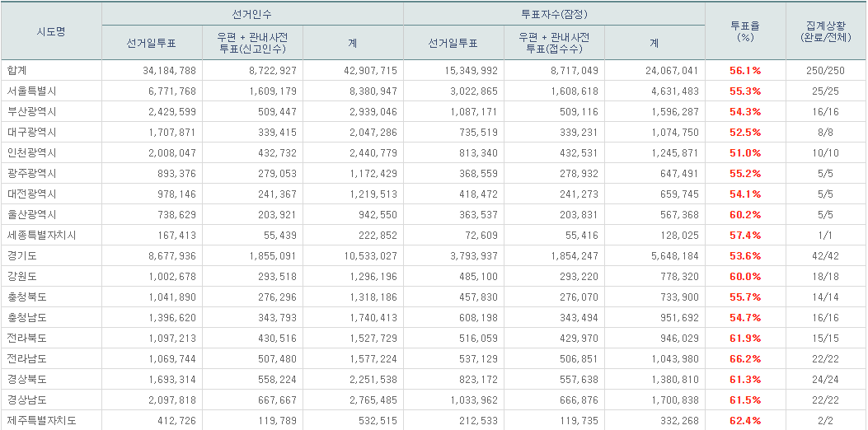Image resolution: width=868 pixels, height=430 pixels.
Task: Click the 42,907,715 total electors cell
Action: 368,71
